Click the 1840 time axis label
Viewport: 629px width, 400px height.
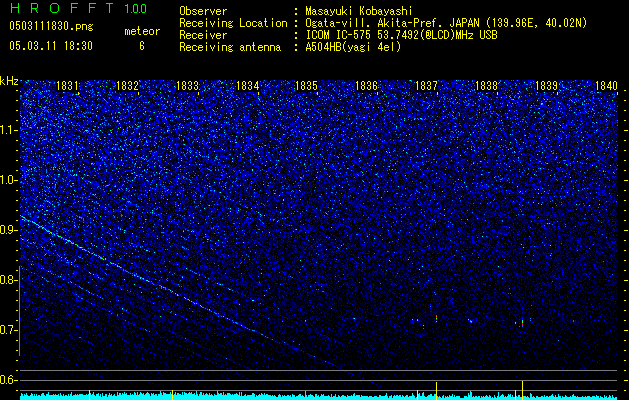click(x=606, y=86)
